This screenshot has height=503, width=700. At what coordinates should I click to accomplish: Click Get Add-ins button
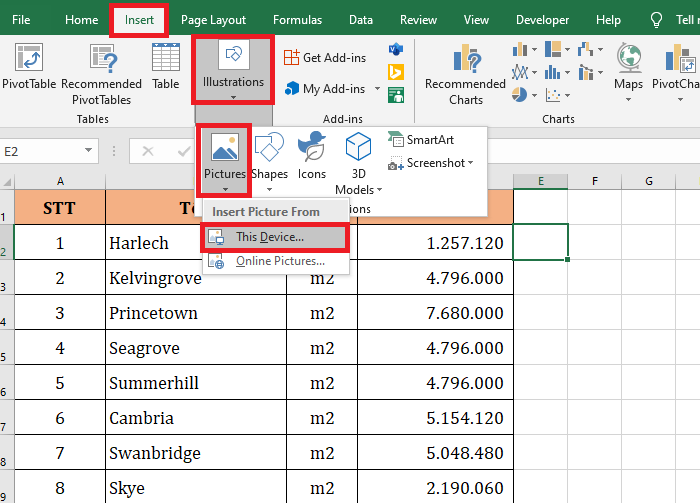pyautogui.click(x=324, y=58)
